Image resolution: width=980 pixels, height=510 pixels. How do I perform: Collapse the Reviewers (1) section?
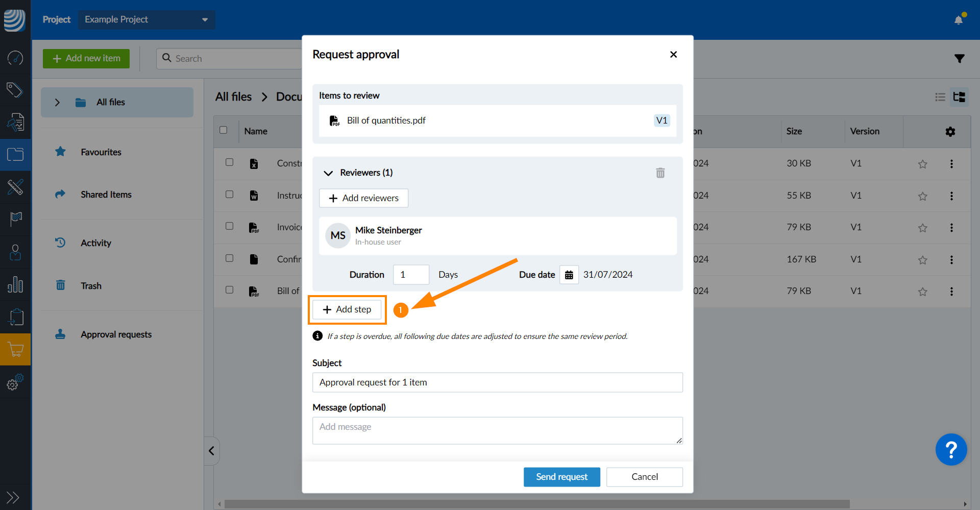click(328, 173)
